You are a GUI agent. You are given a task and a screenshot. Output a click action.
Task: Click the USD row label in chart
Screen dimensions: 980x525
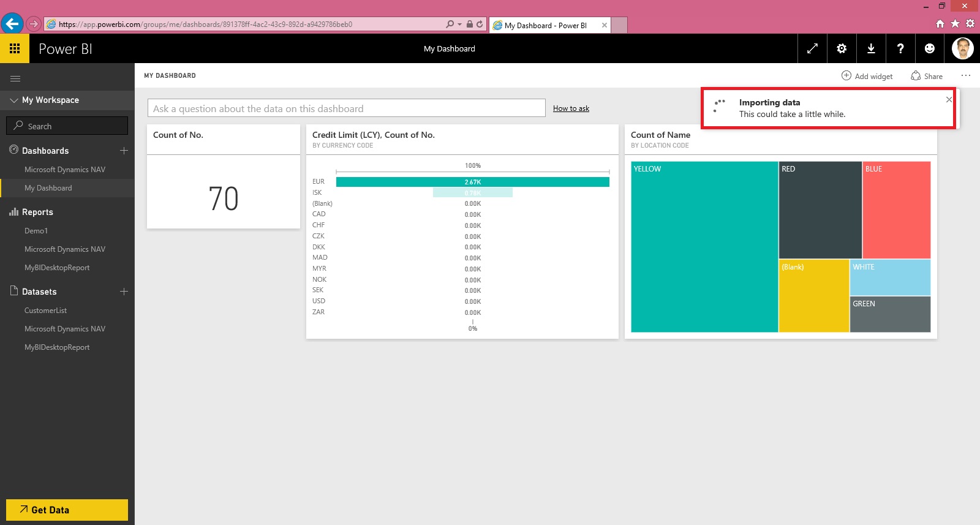(318, 301)
